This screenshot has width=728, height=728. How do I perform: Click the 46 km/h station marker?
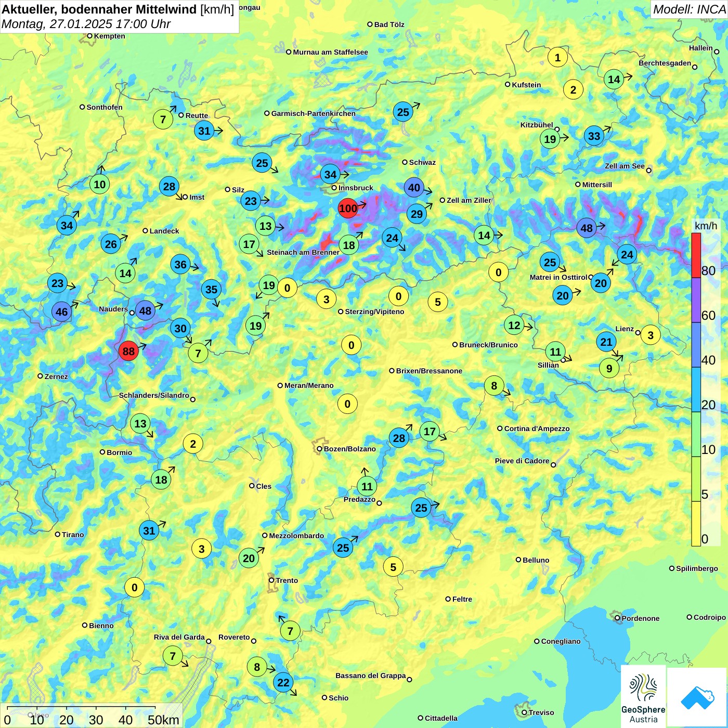[x=61, y=311]
